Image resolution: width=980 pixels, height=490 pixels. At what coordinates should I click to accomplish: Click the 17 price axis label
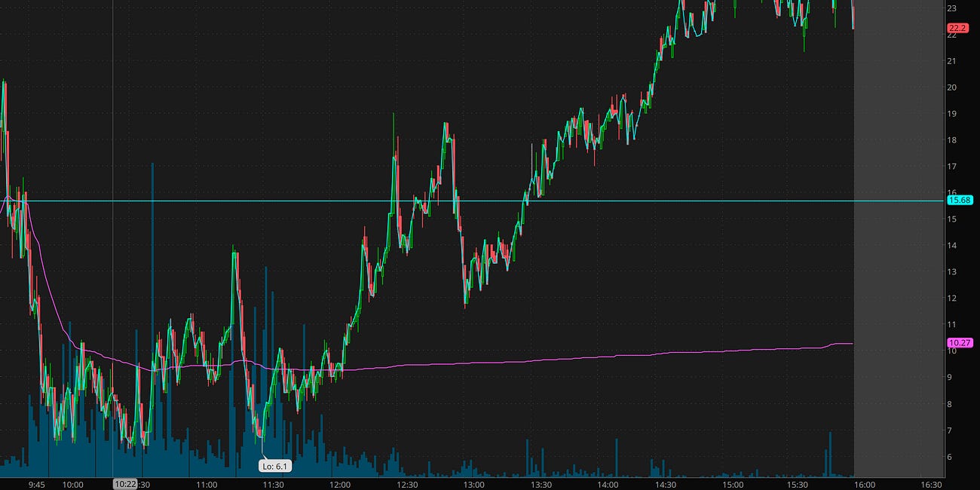[x=952, y=167]
